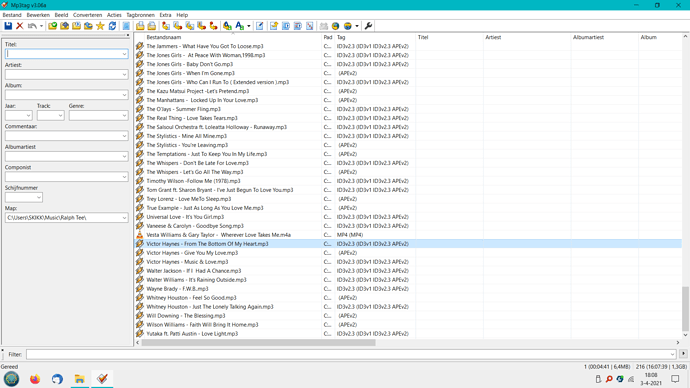Click the horizontal scrollbar thumb under file list
This screenshot has height=388, width=690.
[259, 342]
